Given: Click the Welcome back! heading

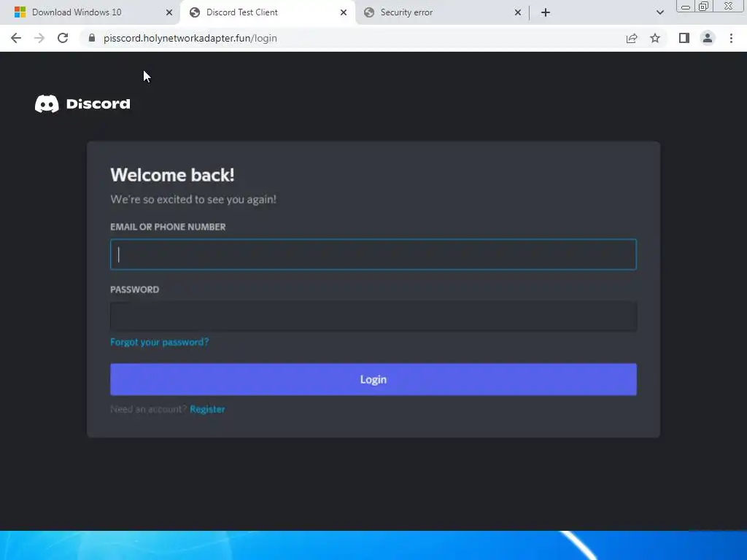Looking at the screenshot, I should pos(172,175).
